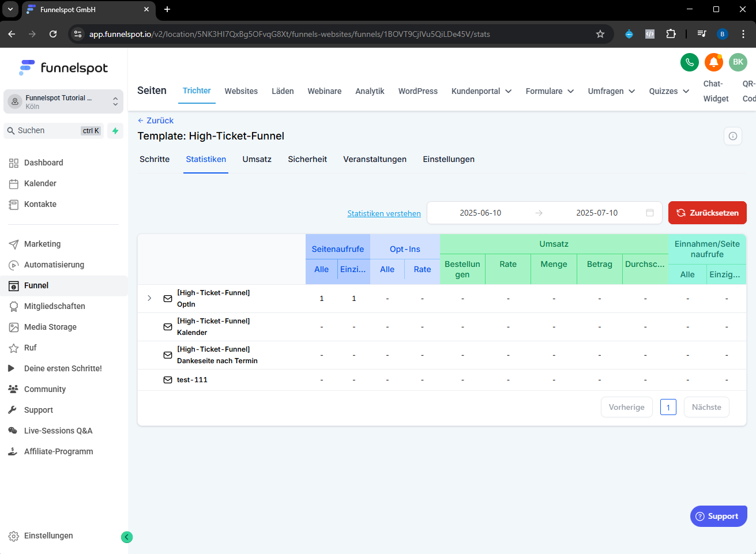Collapse sidebar with green arrow button
756x554 pixels.
127,537
